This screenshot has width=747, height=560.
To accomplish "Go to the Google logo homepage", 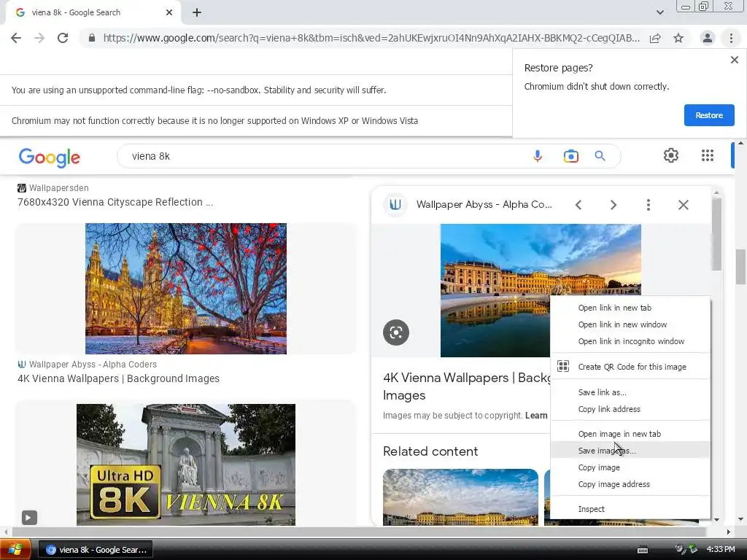I will tap(50, 157).
